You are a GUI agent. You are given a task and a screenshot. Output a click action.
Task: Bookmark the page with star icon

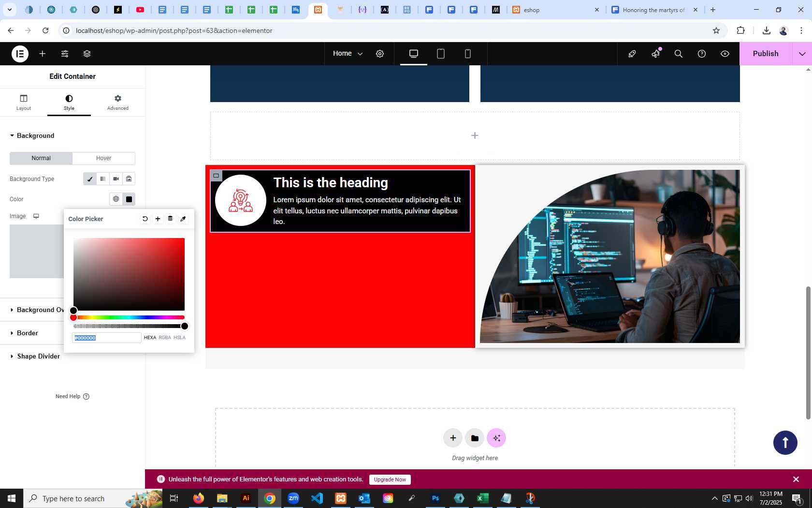tap(716, 30)
